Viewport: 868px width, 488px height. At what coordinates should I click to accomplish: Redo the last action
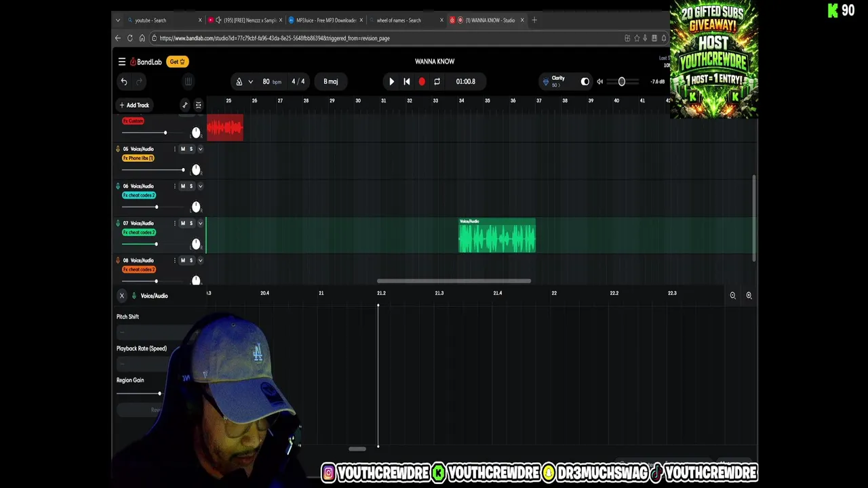(139, 81)
